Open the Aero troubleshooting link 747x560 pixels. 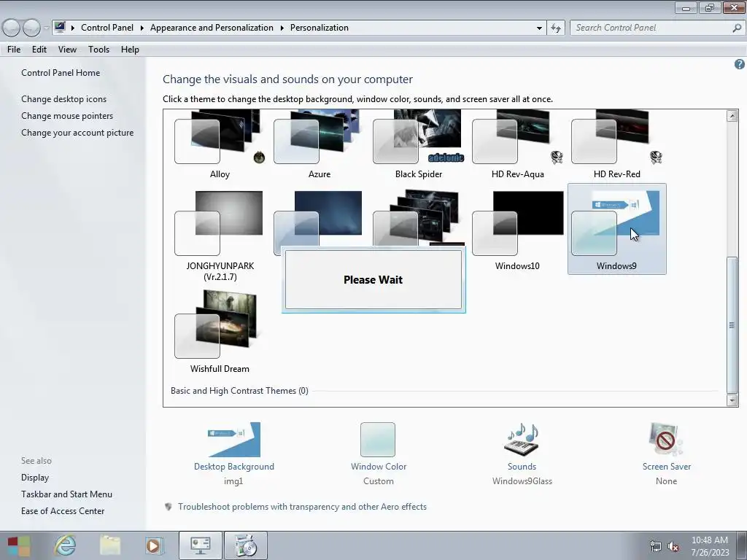click(x=303, y=507)
